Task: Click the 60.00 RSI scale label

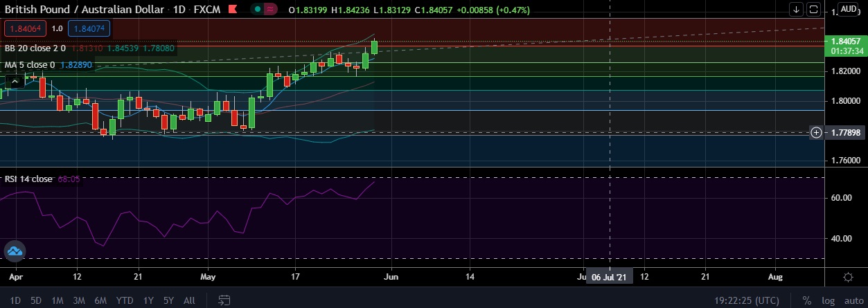Action: click(x=841, y=198)
